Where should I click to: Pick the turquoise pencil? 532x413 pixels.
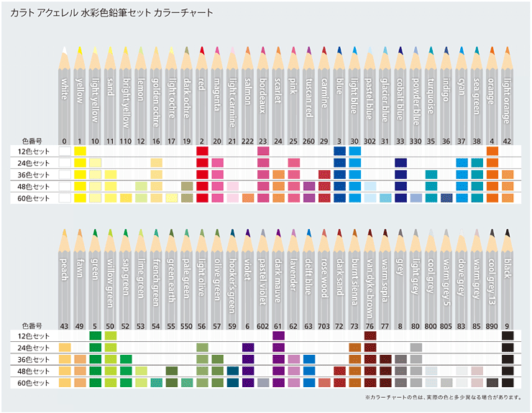point(431,93)
